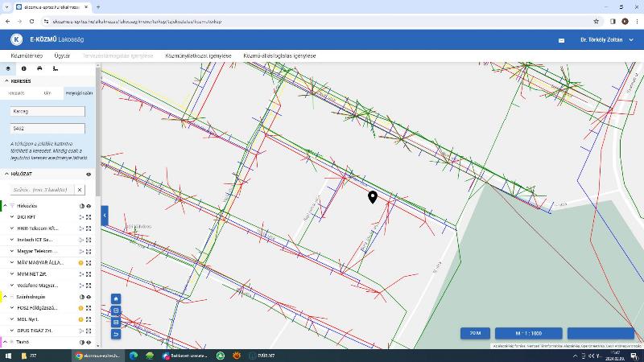Open the Ügytár menu
The height and width of the screenshot is (362, 644).
(x=62, y=56)
